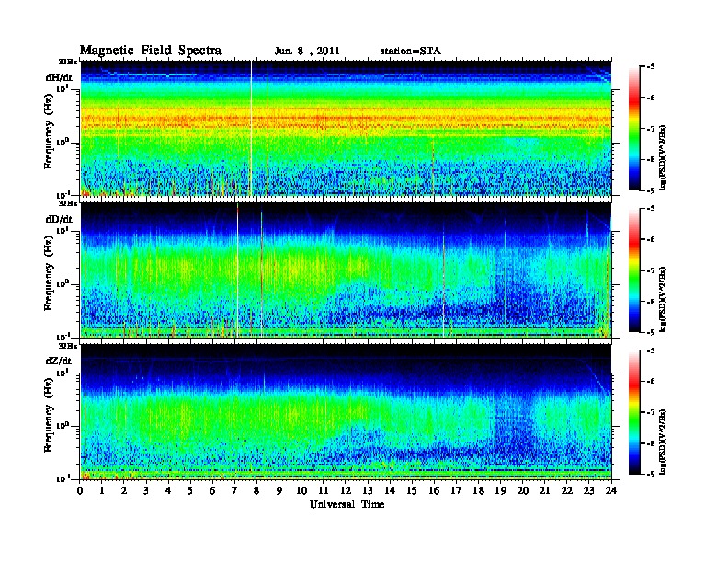Click hour "15" on the time axis
728x563 pixels.
(412, 491)
